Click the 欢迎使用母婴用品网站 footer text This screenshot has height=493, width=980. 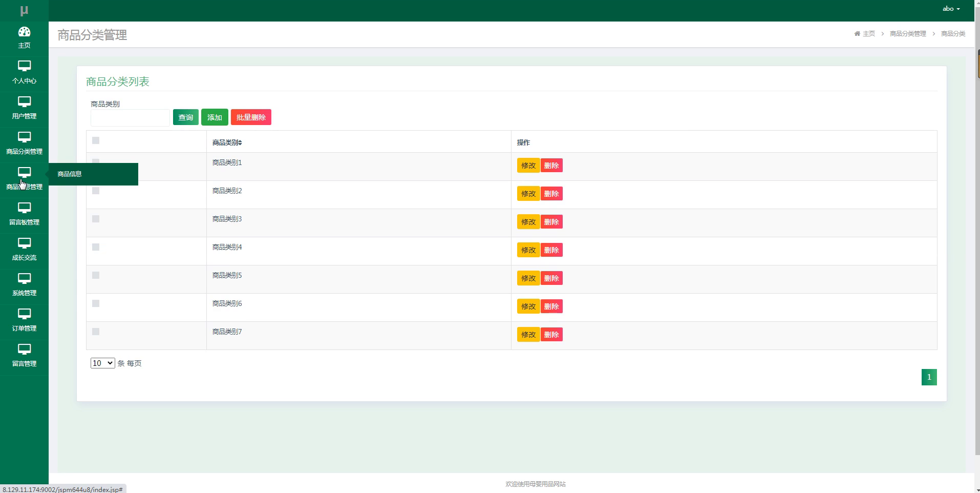[536, 484]
